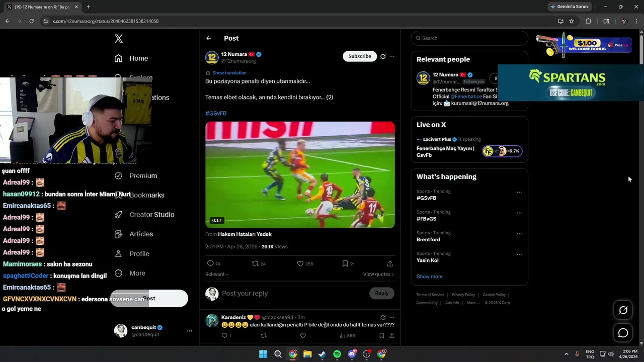Like the Karadeniz reply

click(303, 336)
